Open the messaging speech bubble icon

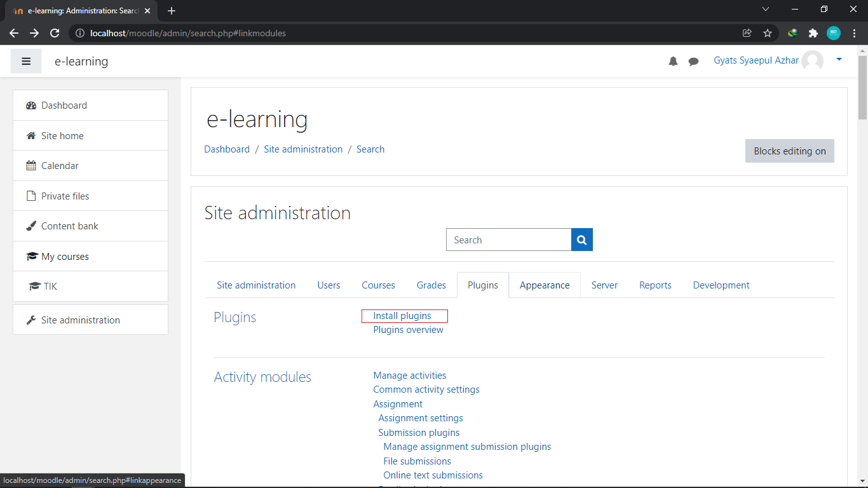(x=694, y=62)
